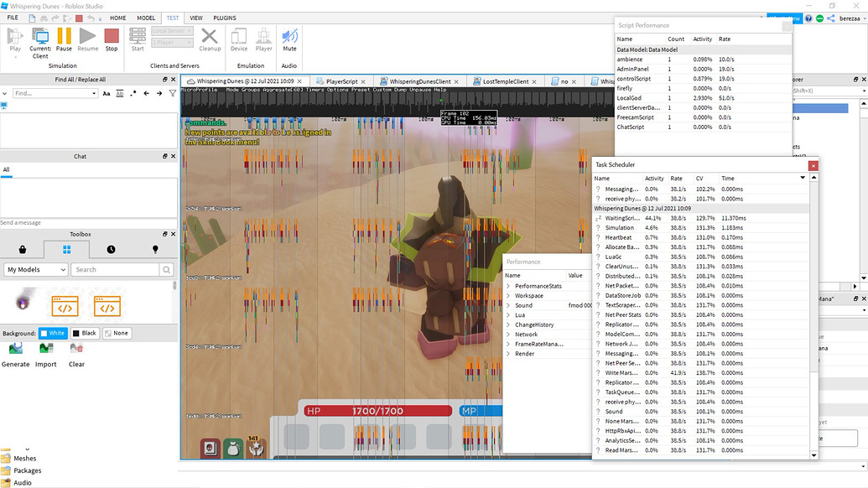Screen dimensions: 868x488
Task: Click the purple effect model thumbnail in Toolbox
Action: tap(23, 302)
